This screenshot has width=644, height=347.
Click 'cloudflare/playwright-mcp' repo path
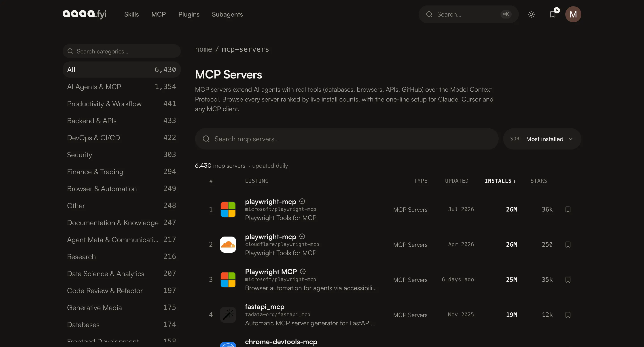coord(282,244)
